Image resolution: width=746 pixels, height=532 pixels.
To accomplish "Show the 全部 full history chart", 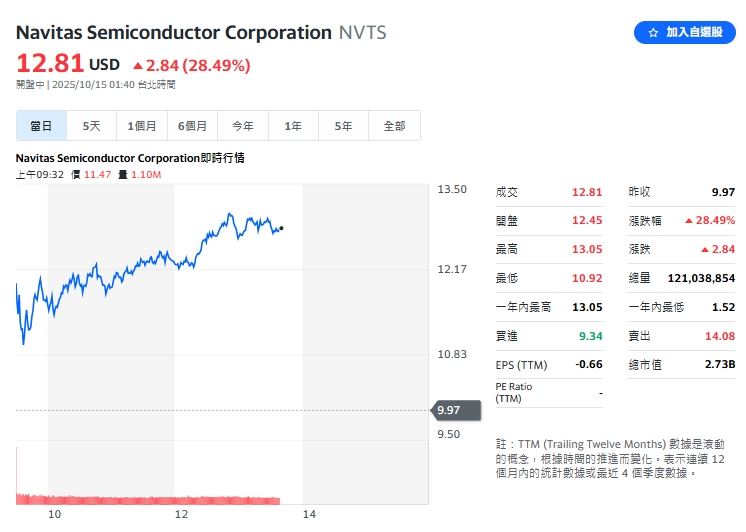I will pyautogui.click(x=394, y=126).
